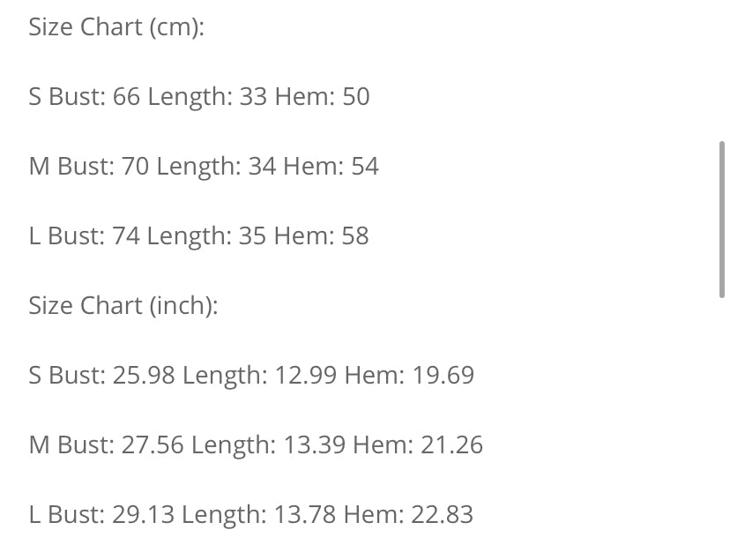Click the Length value 13.39

[x=314, y=445]
